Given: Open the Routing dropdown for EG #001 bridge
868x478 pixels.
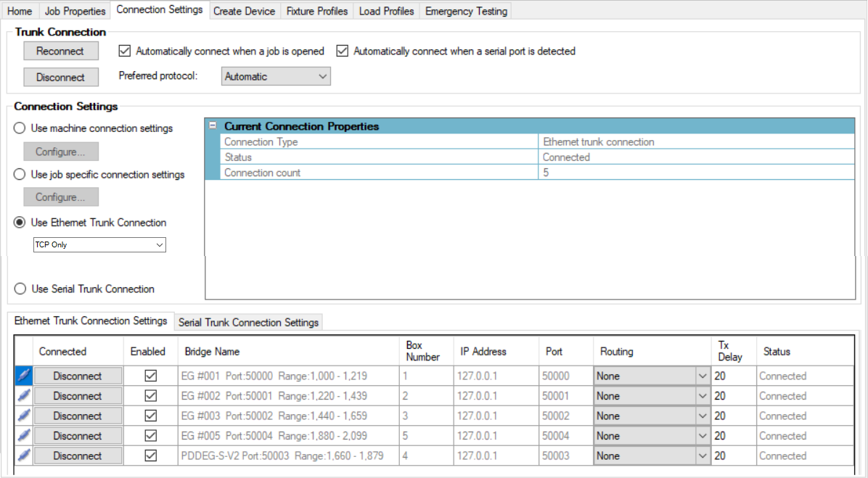Looking at the screenshot, I should 700,375.
